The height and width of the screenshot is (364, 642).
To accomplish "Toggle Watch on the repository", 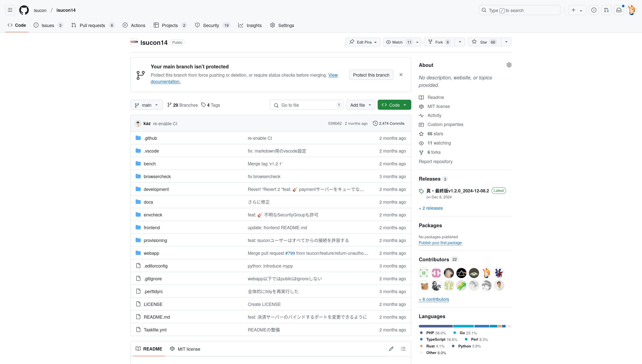I will 398,42.
